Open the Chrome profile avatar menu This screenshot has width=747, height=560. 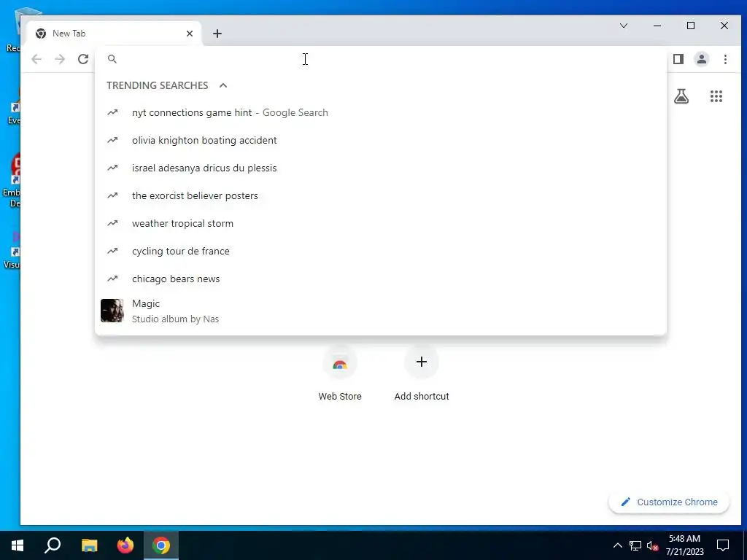[702, 59]
